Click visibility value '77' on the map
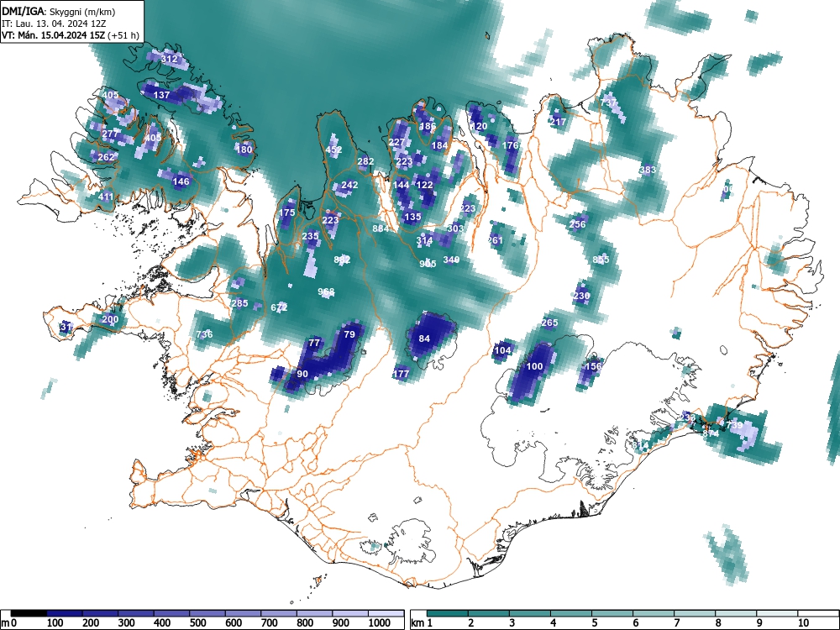840x630 pixels. coord(314,343)
